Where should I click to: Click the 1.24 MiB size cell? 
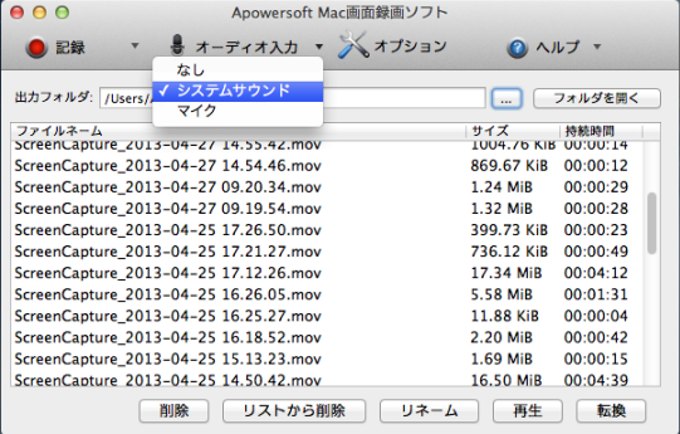(501, 187)
